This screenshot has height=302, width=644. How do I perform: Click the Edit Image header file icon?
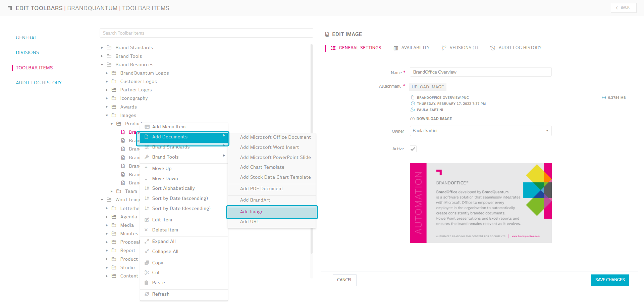(327, 34)
